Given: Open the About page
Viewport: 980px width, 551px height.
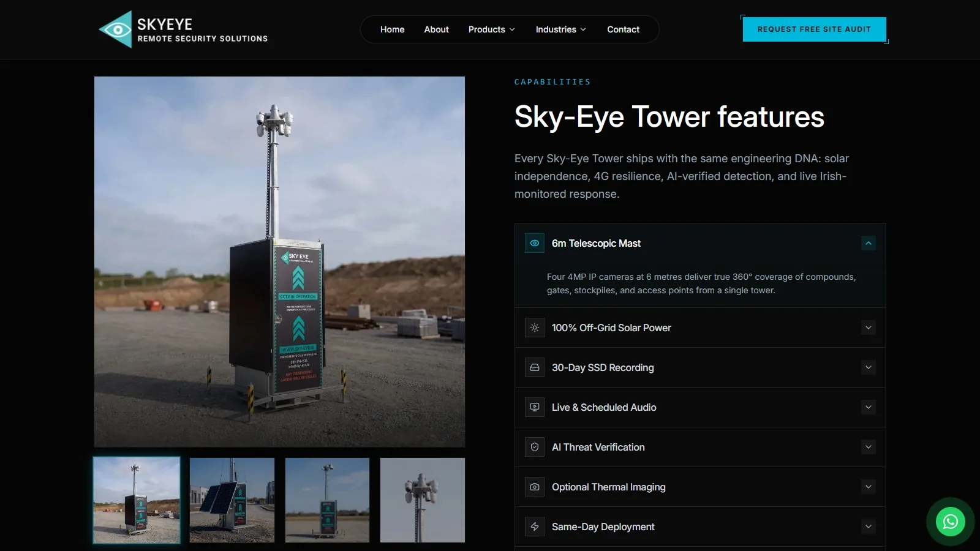Looking at the screenshot, I should pos(436,29).
